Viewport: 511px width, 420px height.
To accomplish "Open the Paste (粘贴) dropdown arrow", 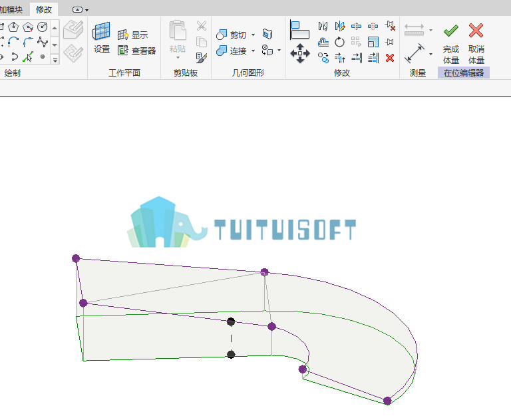I will (x=178, y=58).
